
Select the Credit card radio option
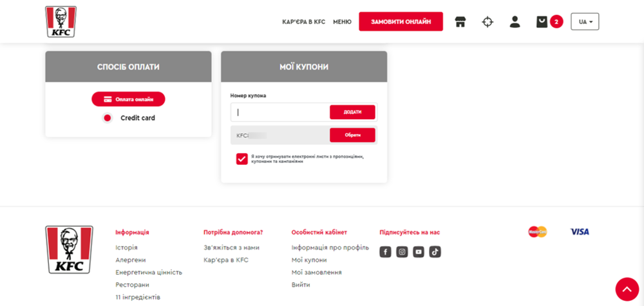tap(108, 118)
